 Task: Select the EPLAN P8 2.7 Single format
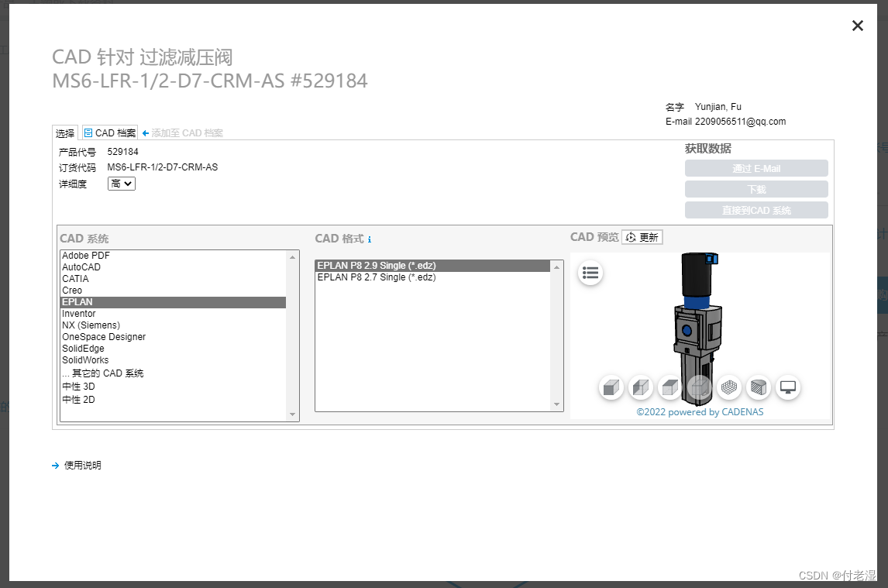[377, 277]
